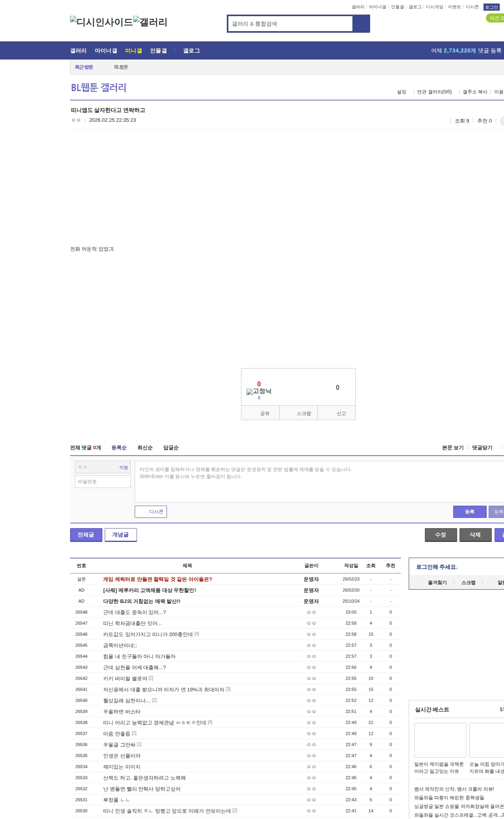Click the blue search button beside search box
The image size is (504, 819).
pyautogui.click(x=361, y=24)
